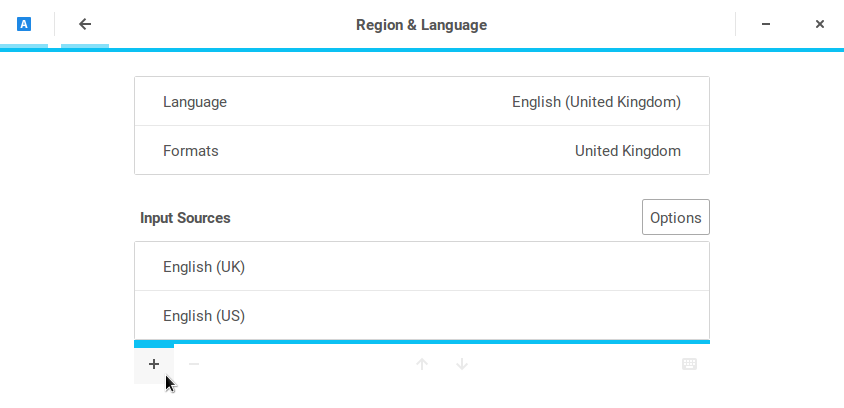The width and height of the screenshot is (844, 408).
Task: Click the 'Formats' row label
Action: (191, 151)
